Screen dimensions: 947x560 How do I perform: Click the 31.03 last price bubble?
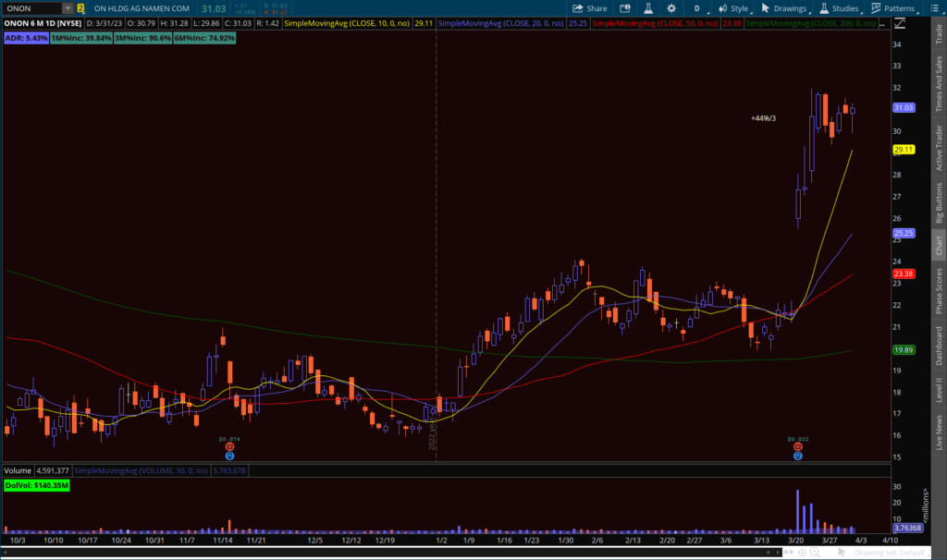click(904, 107)
